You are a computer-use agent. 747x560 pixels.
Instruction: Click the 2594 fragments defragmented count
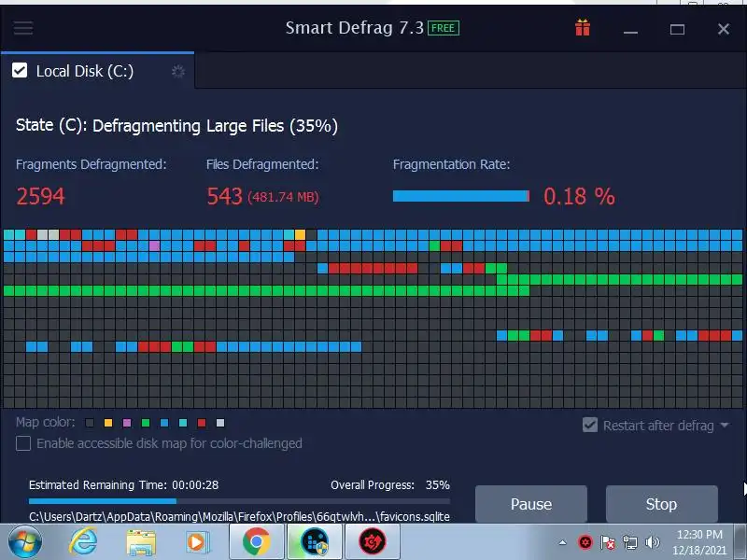(40, 196)
